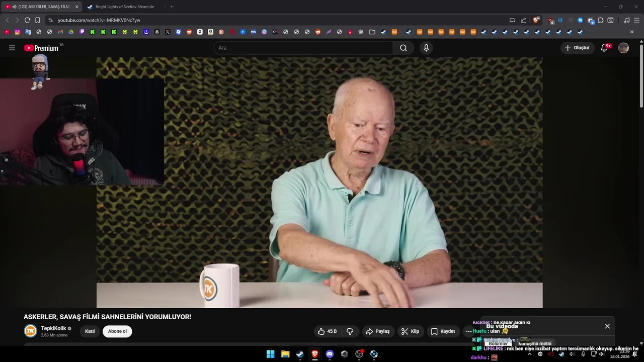This screenshot has width=644, height=362.
Task: Open Discord from the taskbar
Action: click(x=330, y=354)
